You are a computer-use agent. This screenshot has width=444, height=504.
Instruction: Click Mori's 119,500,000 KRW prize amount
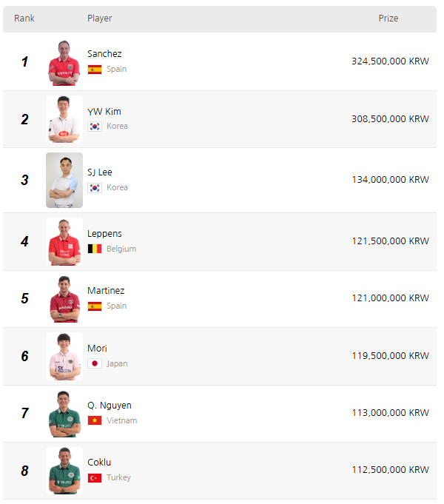coord(390,355)
